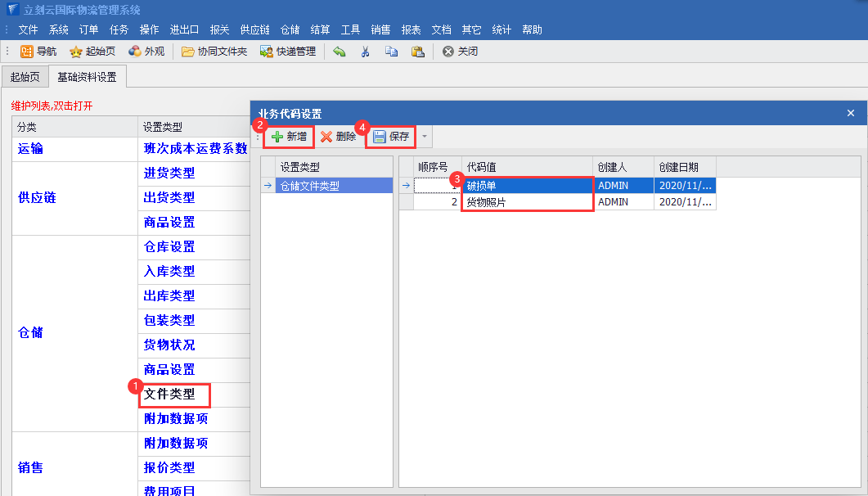Open the 供应链 menu

[254, 29]
